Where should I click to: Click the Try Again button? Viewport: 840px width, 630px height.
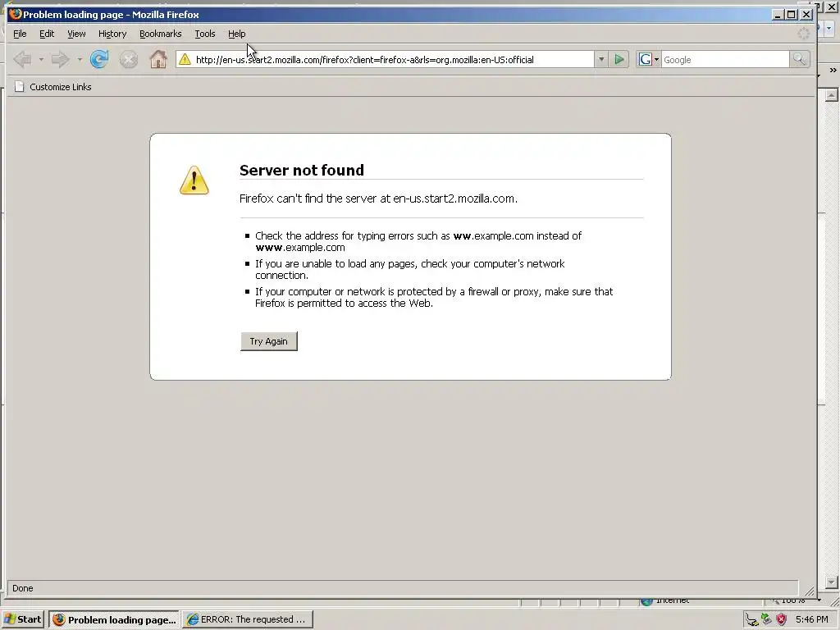269,341
